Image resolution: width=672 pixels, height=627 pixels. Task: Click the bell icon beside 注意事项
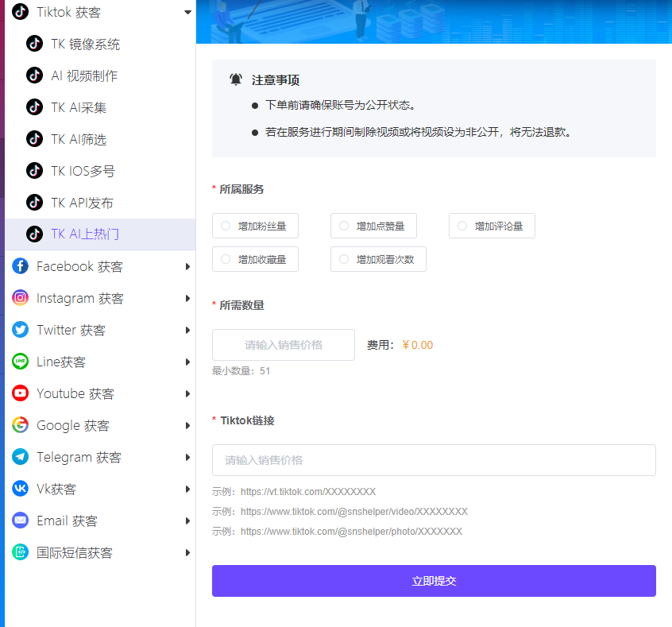(236, 79)
